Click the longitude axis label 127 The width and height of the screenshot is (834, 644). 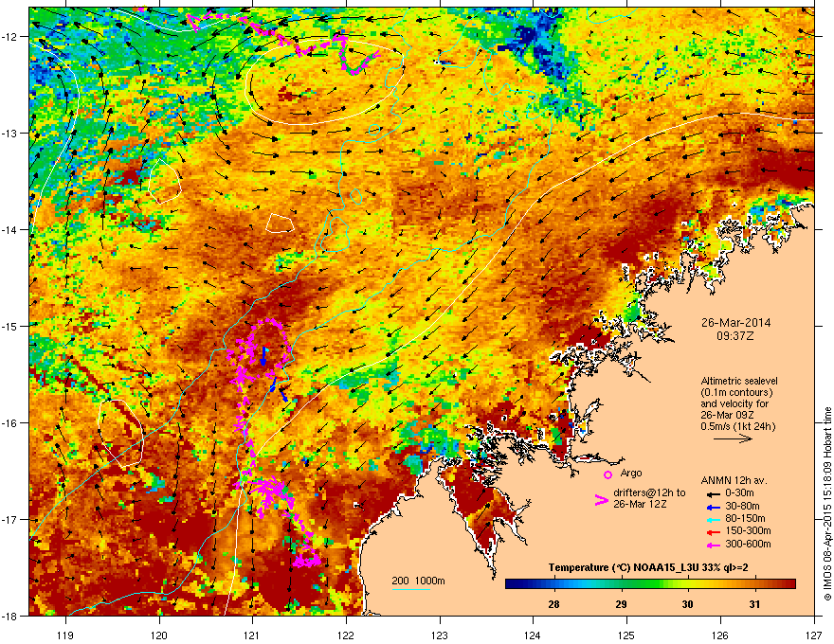coord(814,635)
